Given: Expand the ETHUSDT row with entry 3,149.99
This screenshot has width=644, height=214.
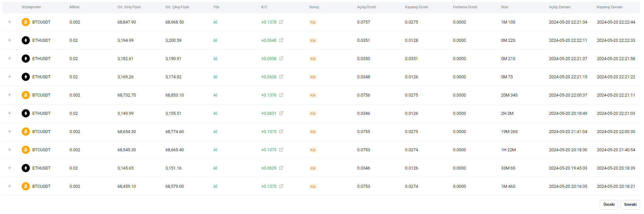Looking at the screenshot, I should [x=10, y=113].
